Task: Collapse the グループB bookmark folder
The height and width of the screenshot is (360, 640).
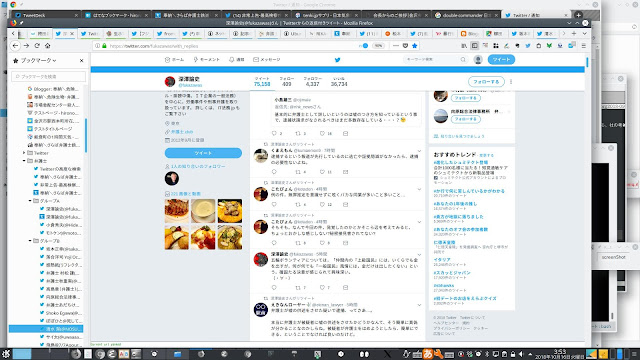Action: pos(30,241)
